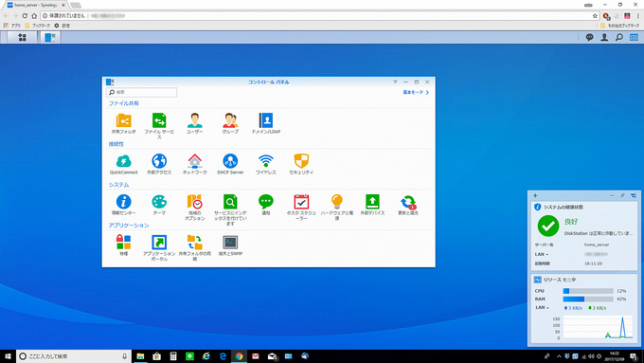Open Theme (テーマ) palette icon

point(159,202)
